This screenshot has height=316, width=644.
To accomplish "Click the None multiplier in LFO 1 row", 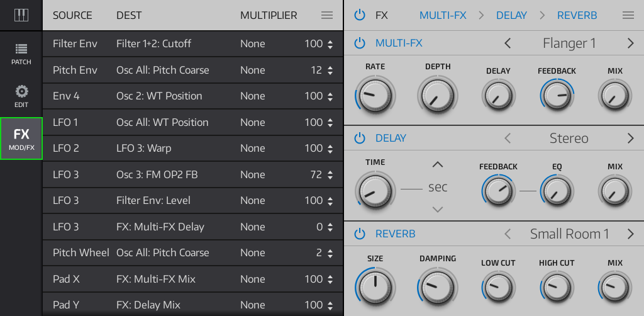I will point(253,122).
